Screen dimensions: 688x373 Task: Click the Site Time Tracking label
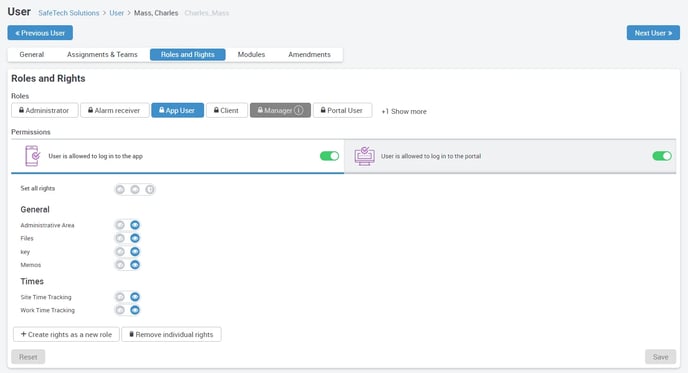pyautogui.click(x=46, y=297)
